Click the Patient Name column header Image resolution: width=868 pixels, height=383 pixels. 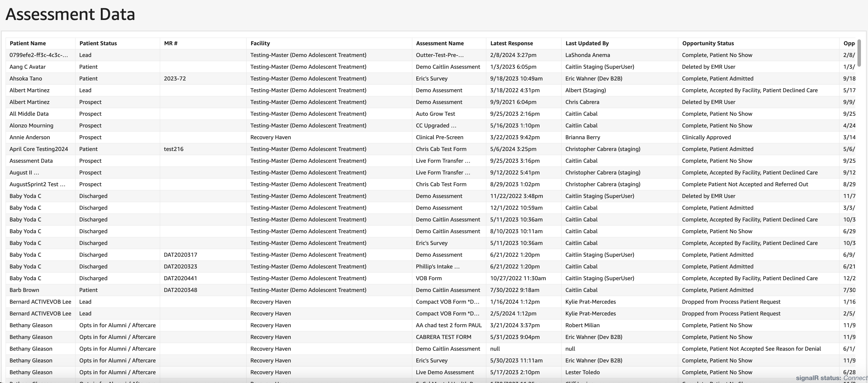pyautogui.click(x=28, y=43)
